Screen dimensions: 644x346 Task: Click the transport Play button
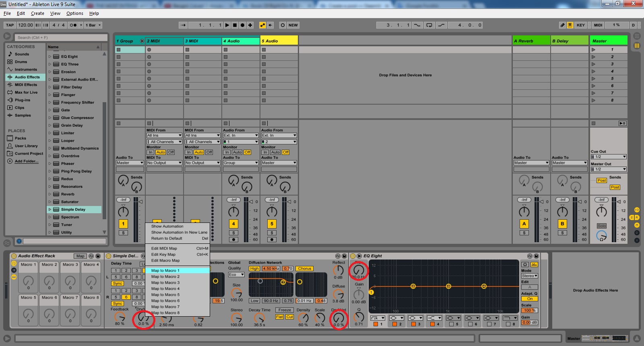tap(227, 25)
